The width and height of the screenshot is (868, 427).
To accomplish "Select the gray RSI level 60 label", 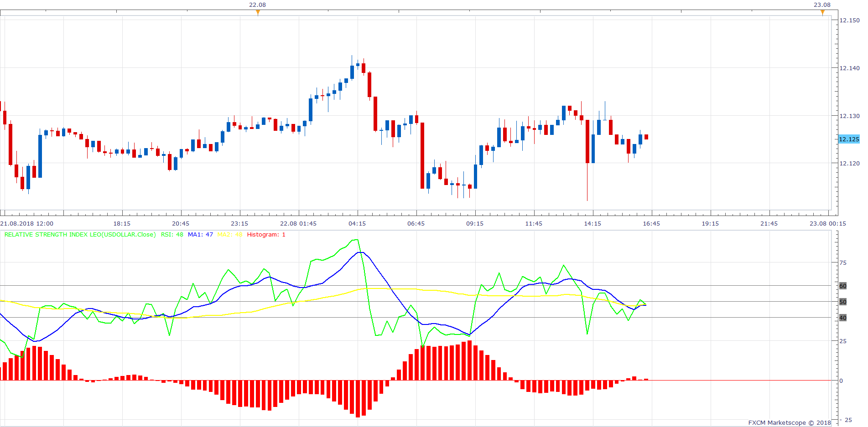I will tap(843, 286).
